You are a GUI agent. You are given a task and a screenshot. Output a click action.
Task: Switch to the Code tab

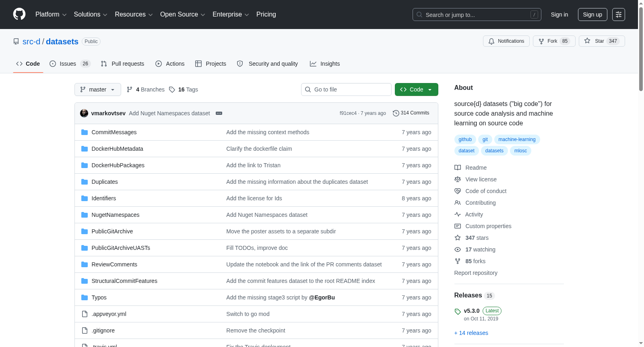pyautogui.click(x=28, y=64)
